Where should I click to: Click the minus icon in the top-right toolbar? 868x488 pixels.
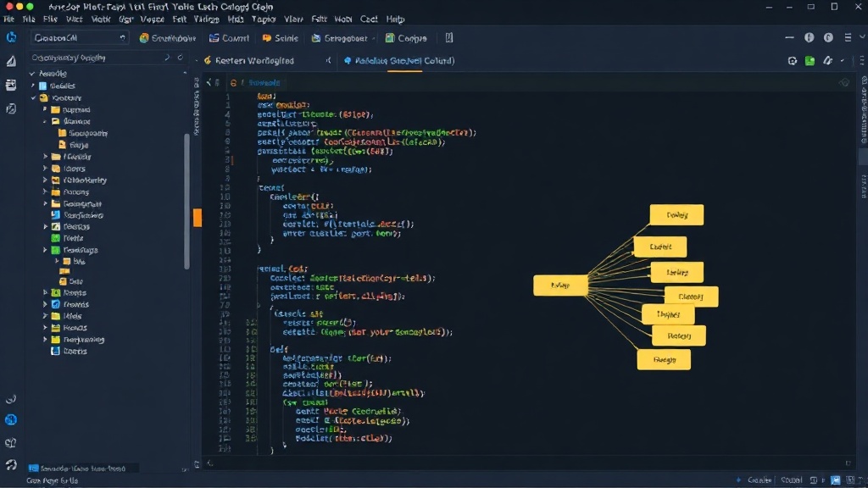point(789,37)
